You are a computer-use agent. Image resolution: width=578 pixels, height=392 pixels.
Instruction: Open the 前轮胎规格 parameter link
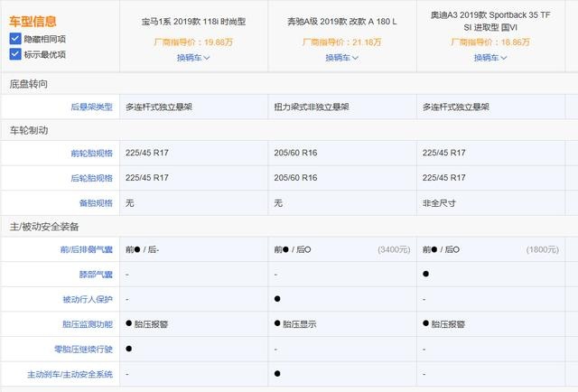click(x=91, y=153)
